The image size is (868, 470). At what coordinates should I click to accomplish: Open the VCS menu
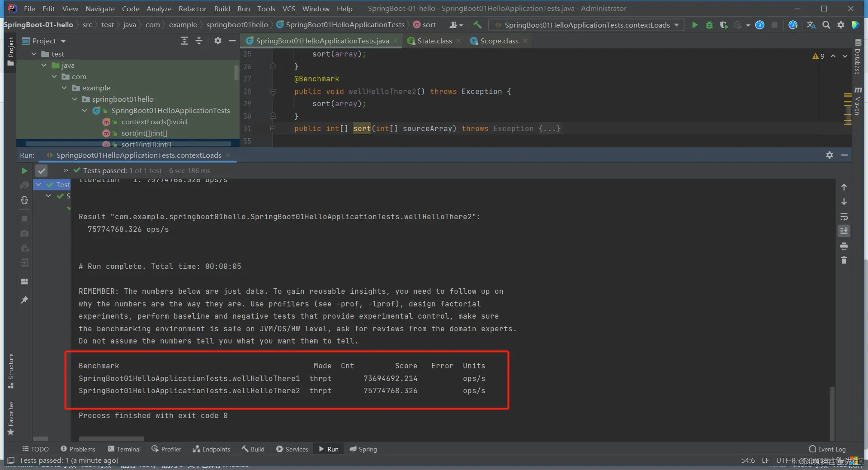click(289, 9)
